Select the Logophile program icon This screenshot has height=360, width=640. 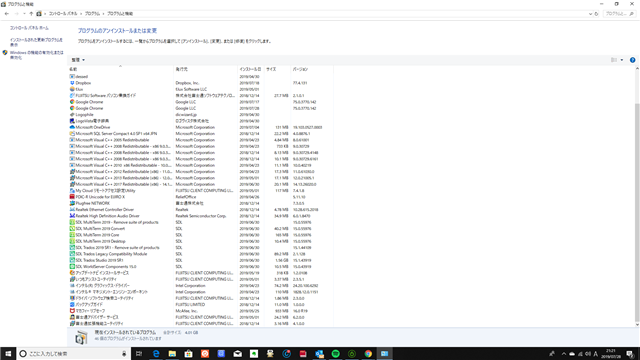tap(72, 115)
